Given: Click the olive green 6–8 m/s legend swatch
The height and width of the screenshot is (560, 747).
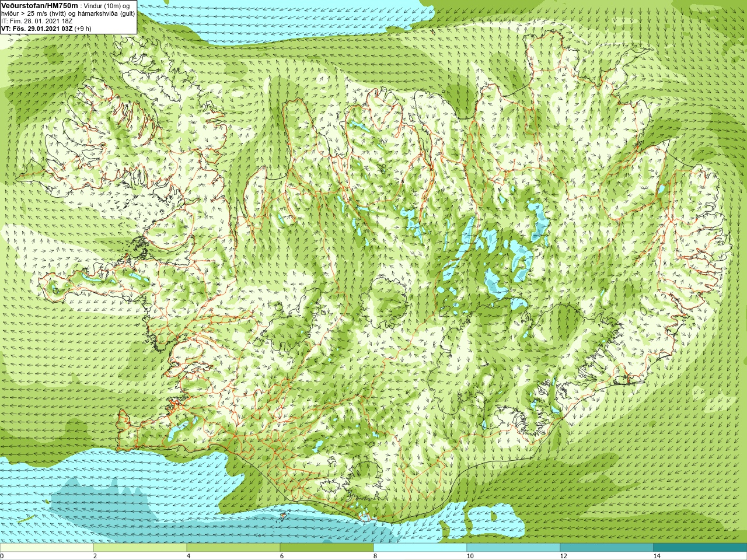Looking at the screenshot, I should pyautogui.click(x=327, y=548).
